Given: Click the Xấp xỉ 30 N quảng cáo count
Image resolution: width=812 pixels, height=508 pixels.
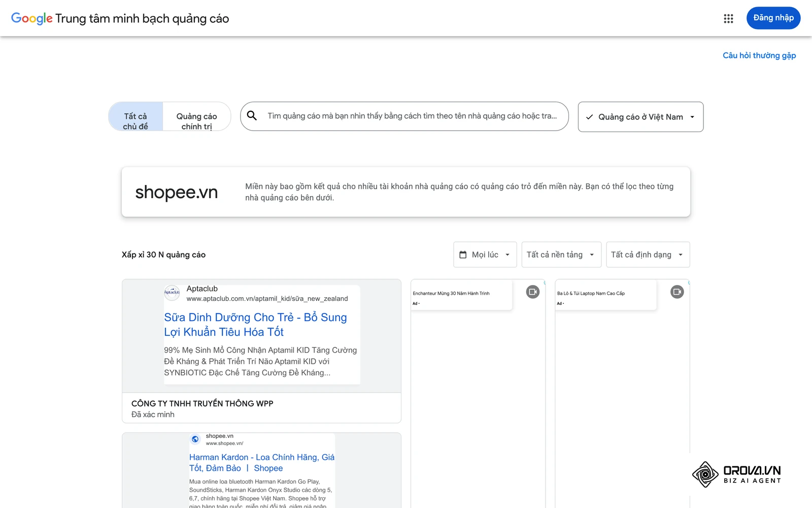Looking at the screenshot, I should (x=163, y=255).
